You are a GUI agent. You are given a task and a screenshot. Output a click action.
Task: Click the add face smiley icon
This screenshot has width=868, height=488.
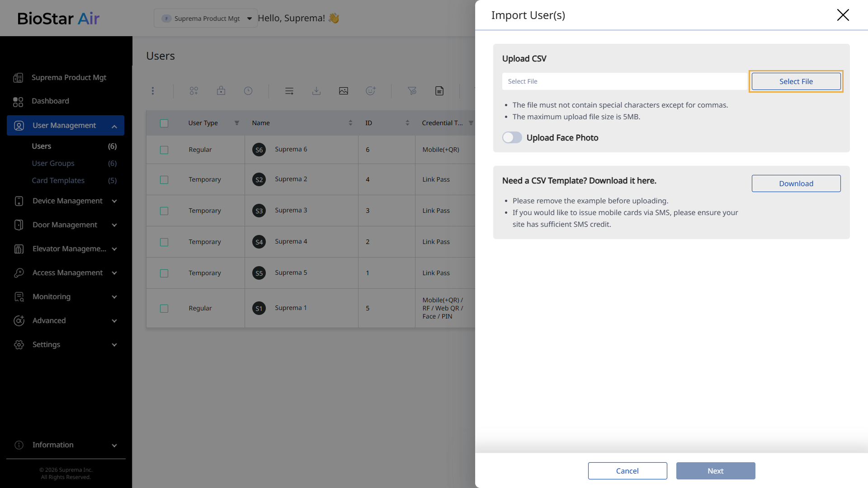[371, 91]
